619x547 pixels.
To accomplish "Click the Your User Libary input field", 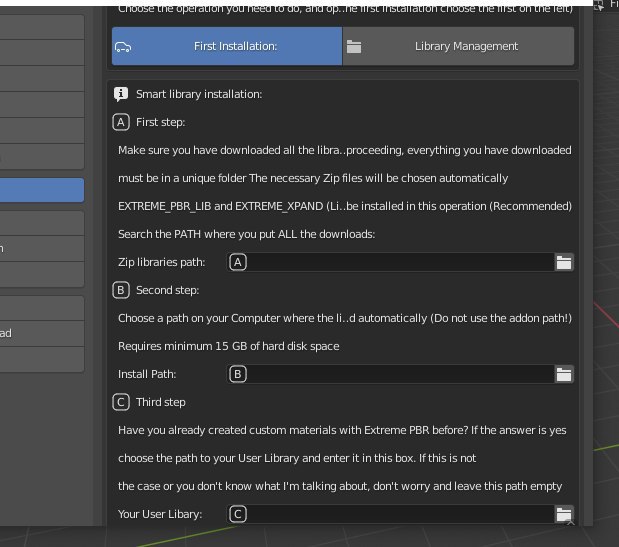I will pos(391,514).
